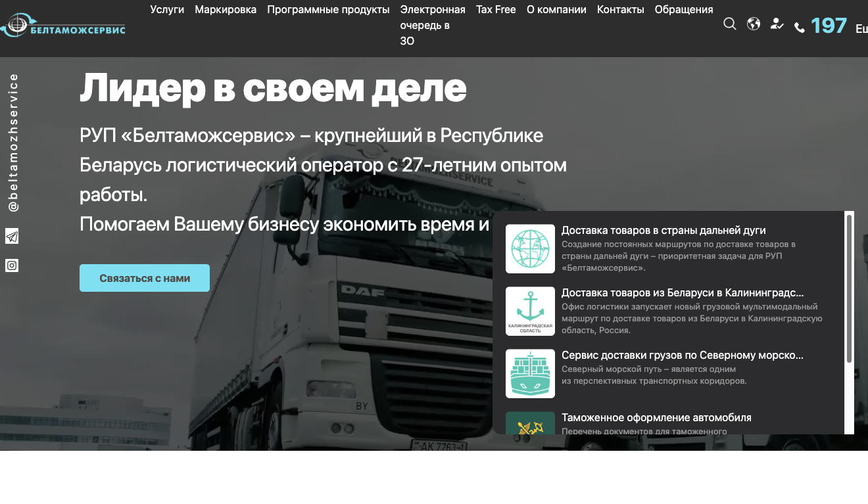The height and width of the screenshot is (504, 868).
Task: Click the news panel scrollbar thumb
Action: pos(849,288)
